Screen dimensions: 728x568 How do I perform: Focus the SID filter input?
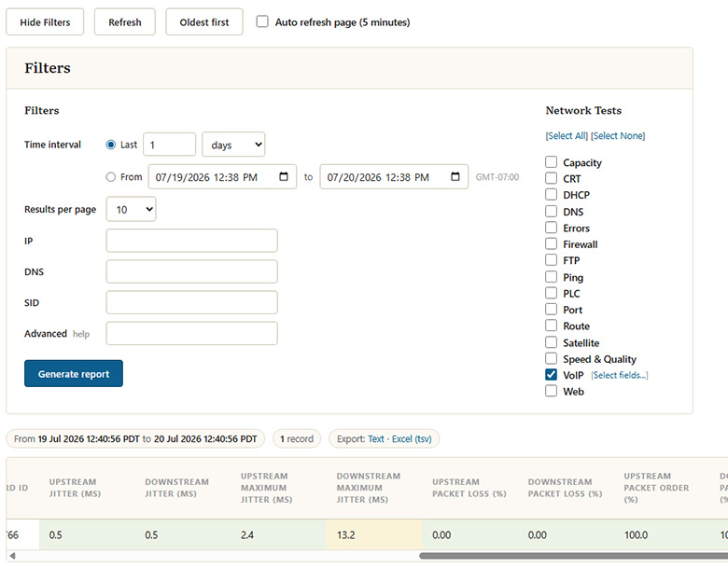click(191, 302)
